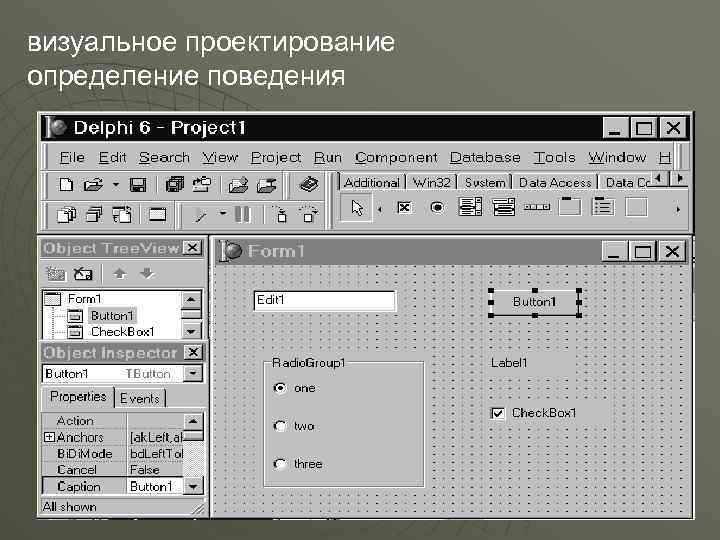Open the Button1 TButton object selector dropdown
Image resolution: width=720 pixels, height=540 pixels.
(193, 373)
